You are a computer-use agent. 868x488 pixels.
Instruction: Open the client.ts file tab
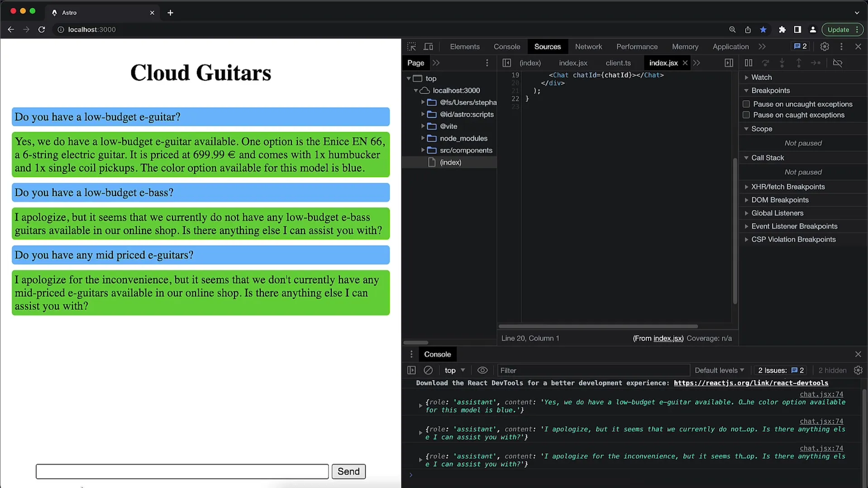618,63
